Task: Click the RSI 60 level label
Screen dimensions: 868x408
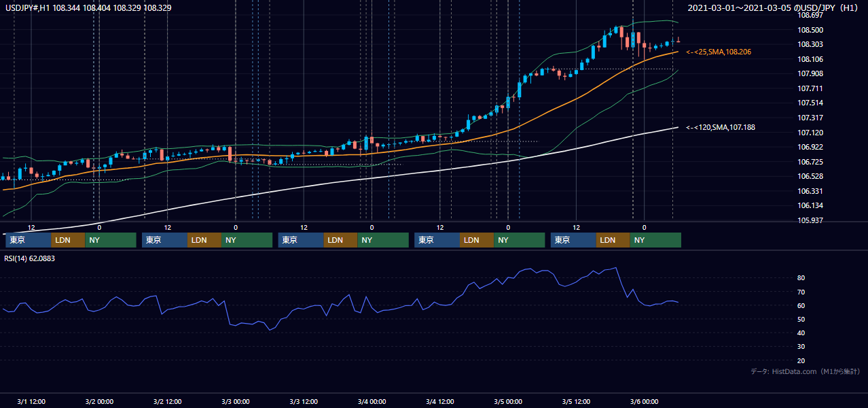Action: coord(801,305)
